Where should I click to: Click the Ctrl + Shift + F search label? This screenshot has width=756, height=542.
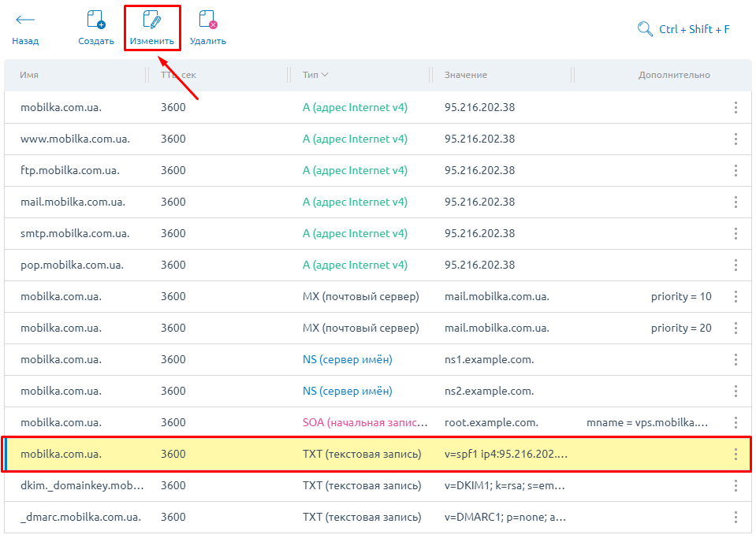(x=695, y=29)
